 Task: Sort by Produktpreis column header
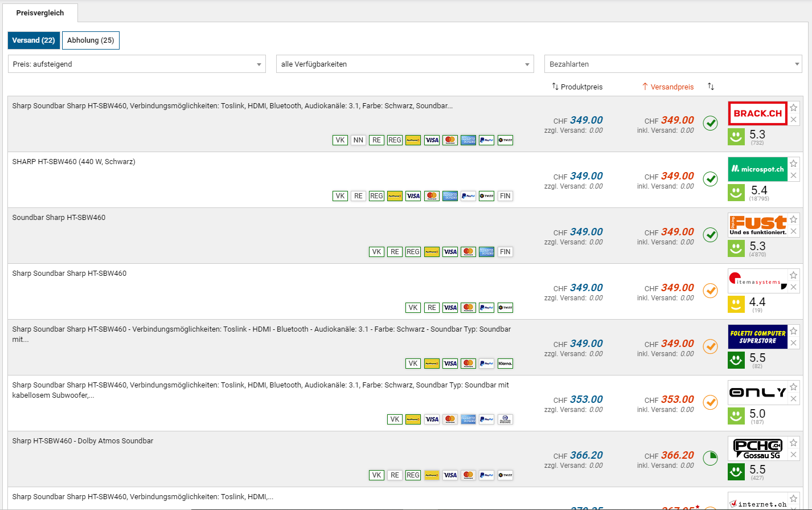pyautogui.click(x=577, y=87)
